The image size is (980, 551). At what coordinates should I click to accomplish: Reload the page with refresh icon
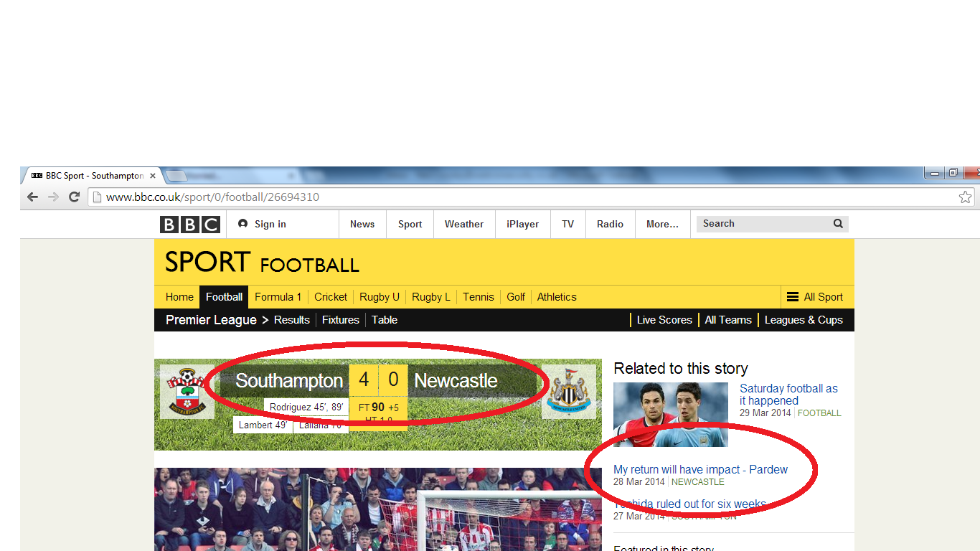point(74,197)
